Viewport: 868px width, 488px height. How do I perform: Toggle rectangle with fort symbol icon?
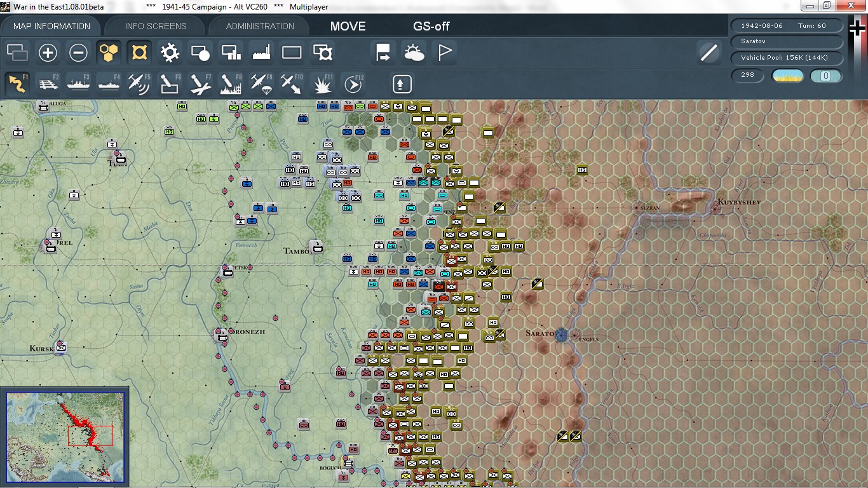click(x=323, y=52)
